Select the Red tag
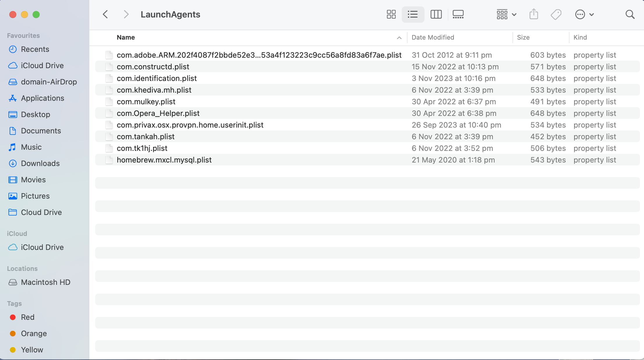 click(28, 317)
